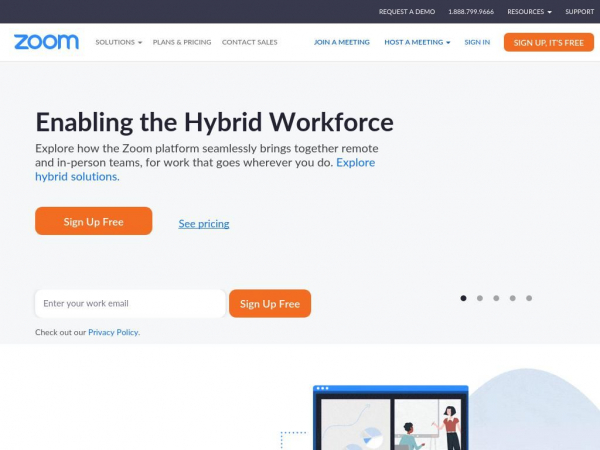Open the Privacy Policy link
The width and height of the screenshot is (600, 450).
113,332
